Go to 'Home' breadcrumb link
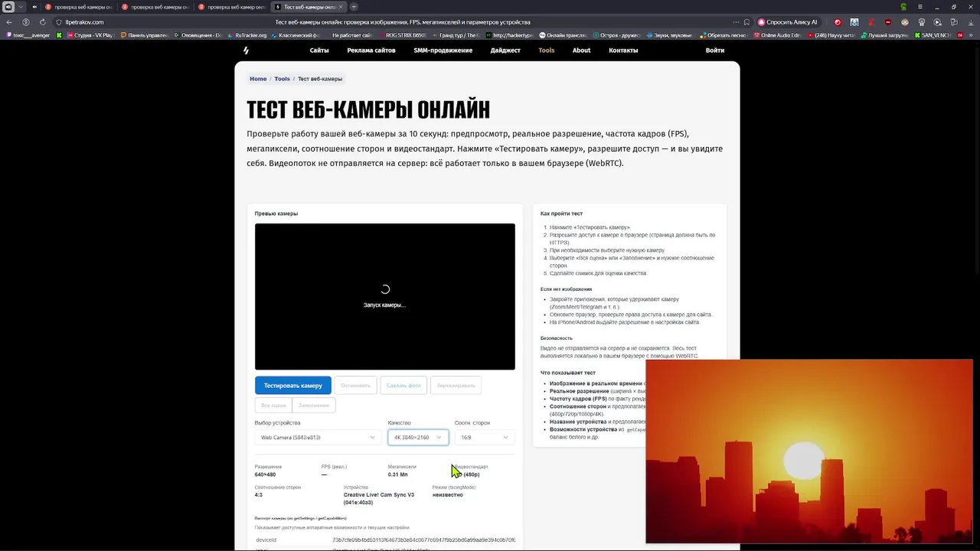Viewport: 980px width, 551px height. [x=258, y=79]
